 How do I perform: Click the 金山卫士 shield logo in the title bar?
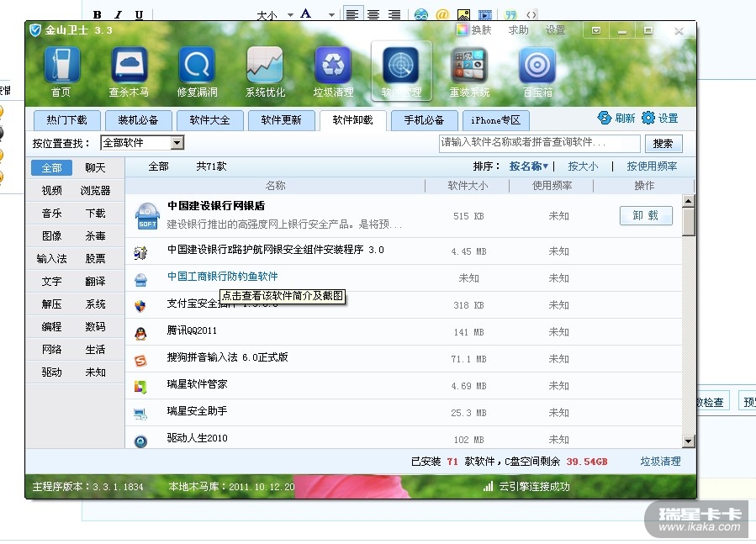[x=35, y=30]
